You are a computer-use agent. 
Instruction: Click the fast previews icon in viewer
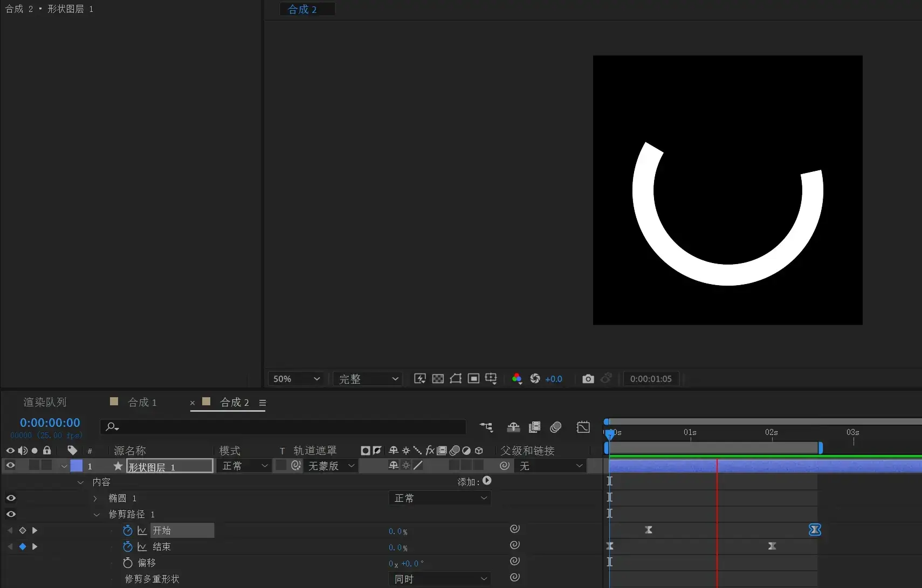[x=420, y=379]
